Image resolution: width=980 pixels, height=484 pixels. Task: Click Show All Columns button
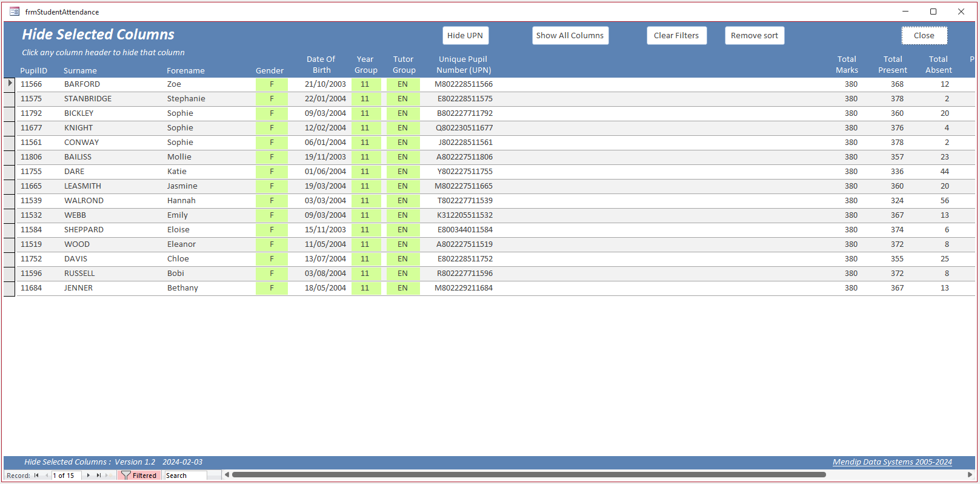pyautogui.click(x=570, y=35)
